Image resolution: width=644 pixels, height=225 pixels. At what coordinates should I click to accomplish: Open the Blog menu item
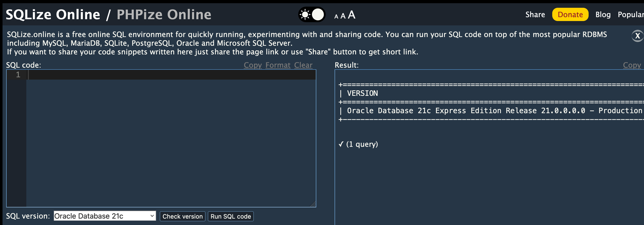pyautogui.click(x=603, y=14)
